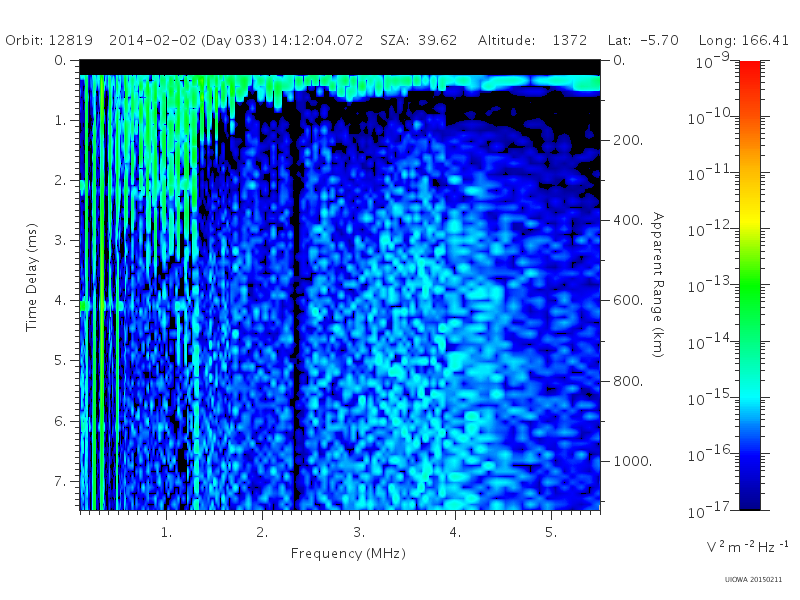Click the SZA: 39.62 value

click(418, 40)
